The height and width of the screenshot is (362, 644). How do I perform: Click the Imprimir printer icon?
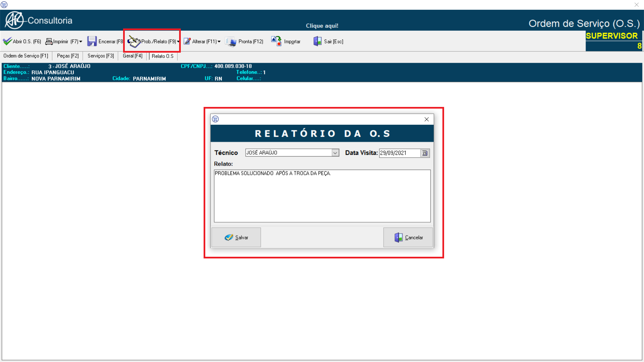[x=49, y=41]
